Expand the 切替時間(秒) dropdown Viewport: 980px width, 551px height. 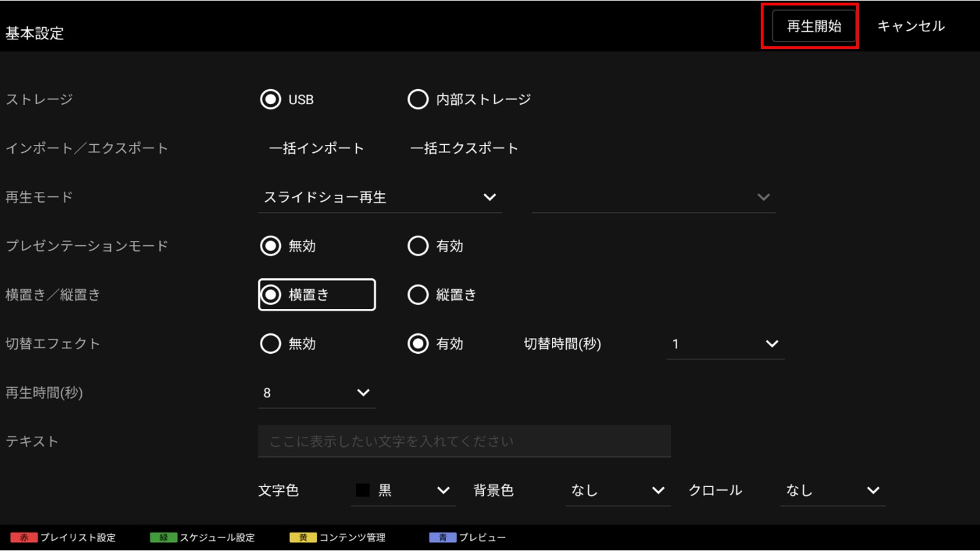tap(725, 344)
